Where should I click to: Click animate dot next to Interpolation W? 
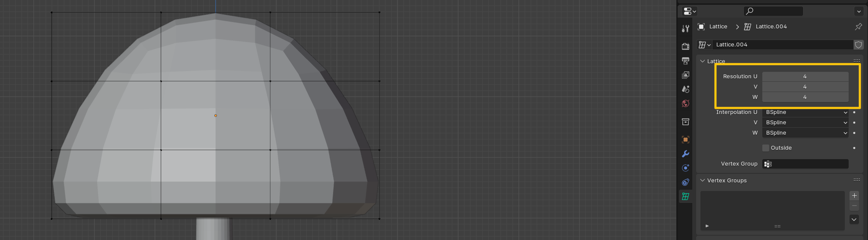[x=854, y=133]
